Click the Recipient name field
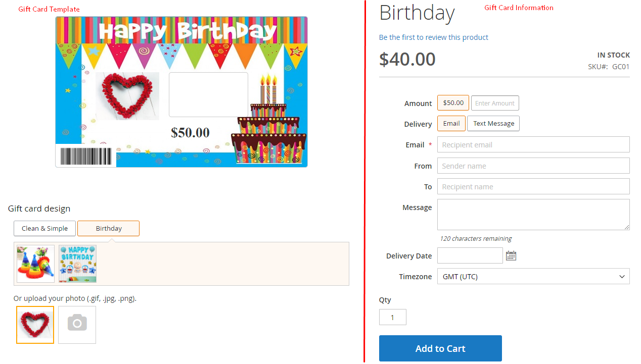641x364 pixels. [x=533, y=187]
